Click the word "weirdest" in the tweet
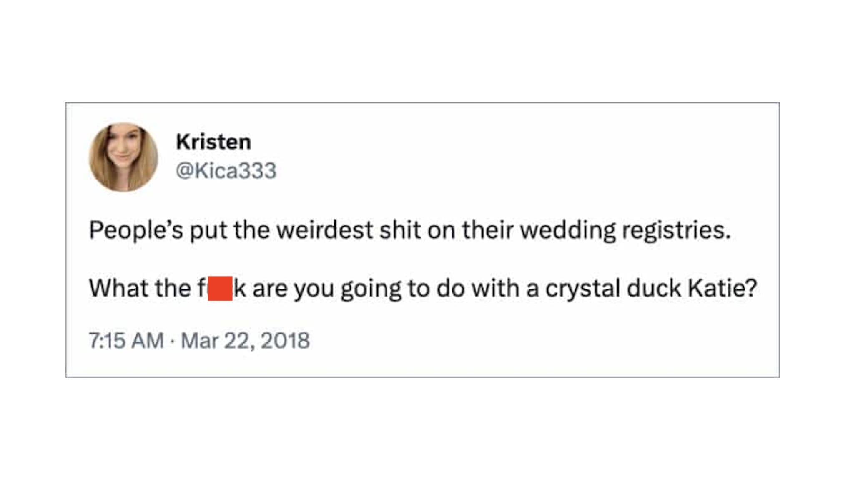The image size is (843, 504). coord(325,230)
